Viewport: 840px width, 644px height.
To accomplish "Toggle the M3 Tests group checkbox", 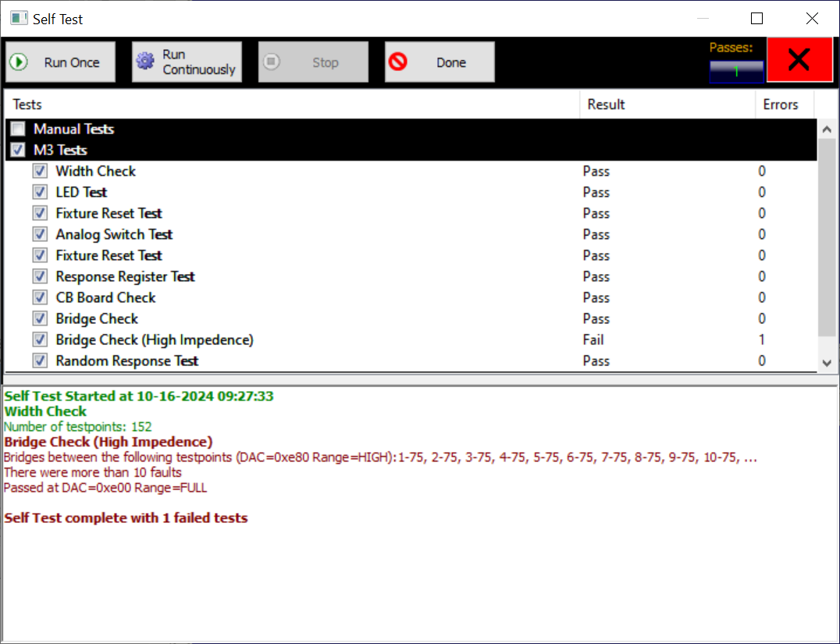I will point(18,151).
